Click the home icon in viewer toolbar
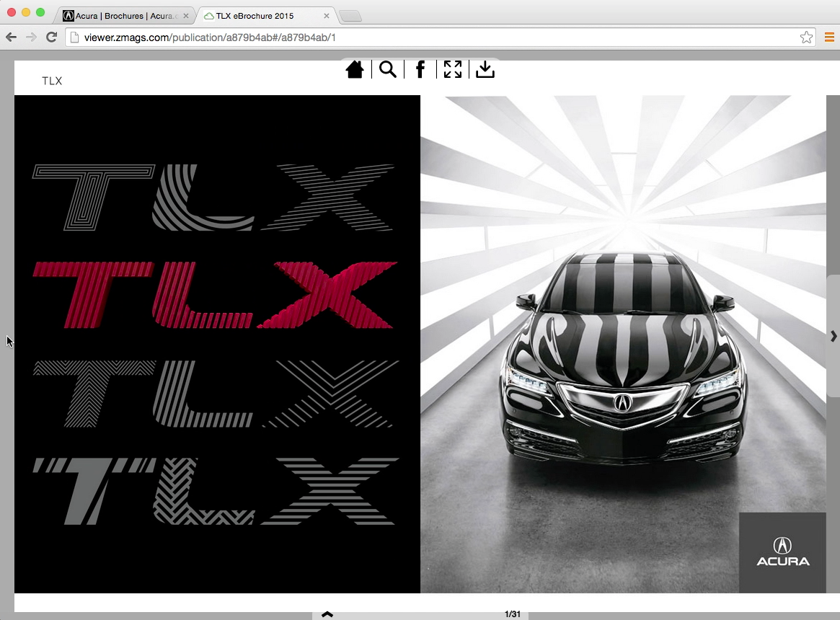840x620 pixels. pyautogui.click(x=355, y=69)
